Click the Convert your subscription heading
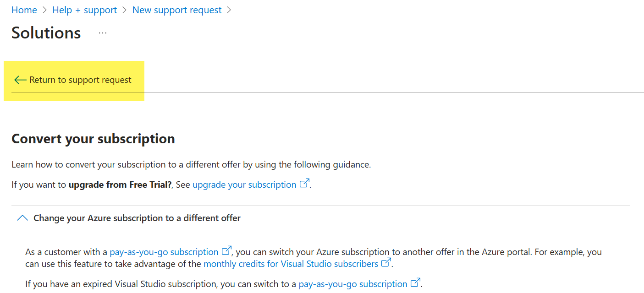This screenshot has width=644, height=293. 93,139
